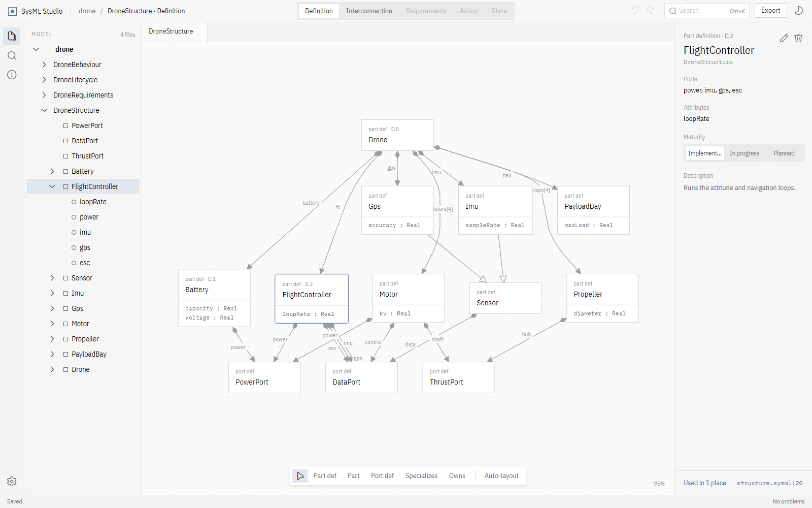Choose the Specializes relation tool
Screen dimensions: 812x508
[x=421, y=476]
